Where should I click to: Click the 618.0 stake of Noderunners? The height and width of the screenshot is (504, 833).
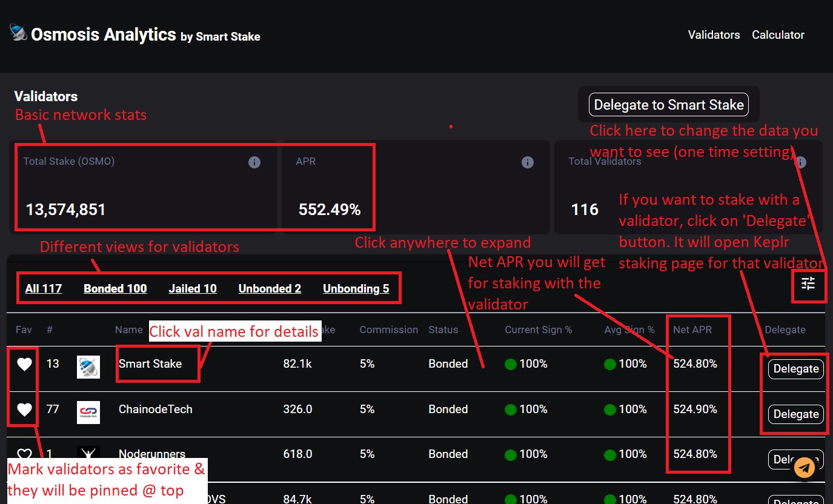pos(297,454)
